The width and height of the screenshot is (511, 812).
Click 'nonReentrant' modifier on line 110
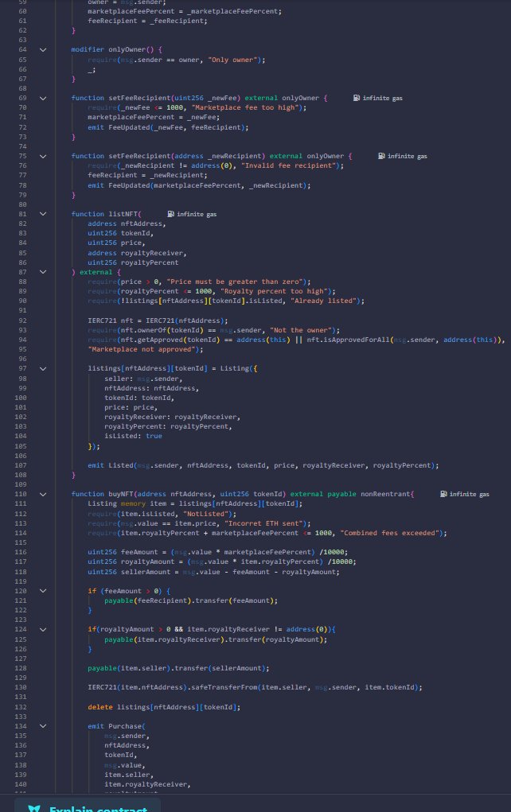pyautogui.click(x=385, y=494)
